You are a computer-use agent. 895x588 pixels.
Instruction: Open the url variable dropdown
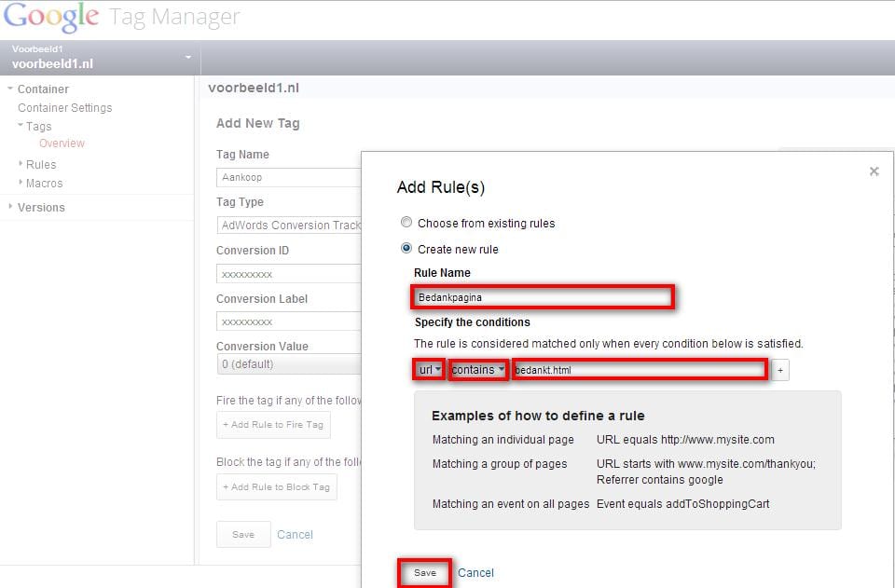tap(429, 370)
